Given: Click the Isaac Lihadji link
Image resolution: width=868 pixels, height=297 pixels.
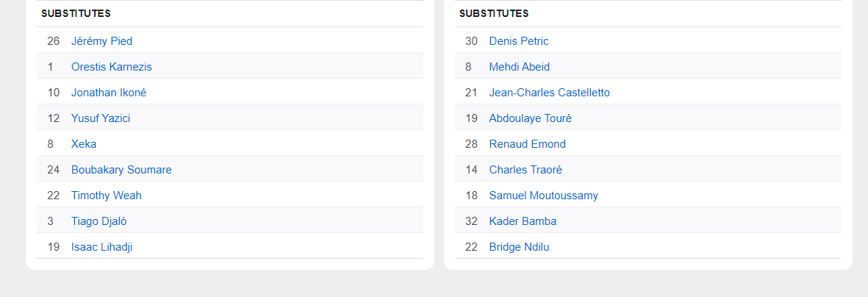Looking at the screenshot, I should pos(101,247).
